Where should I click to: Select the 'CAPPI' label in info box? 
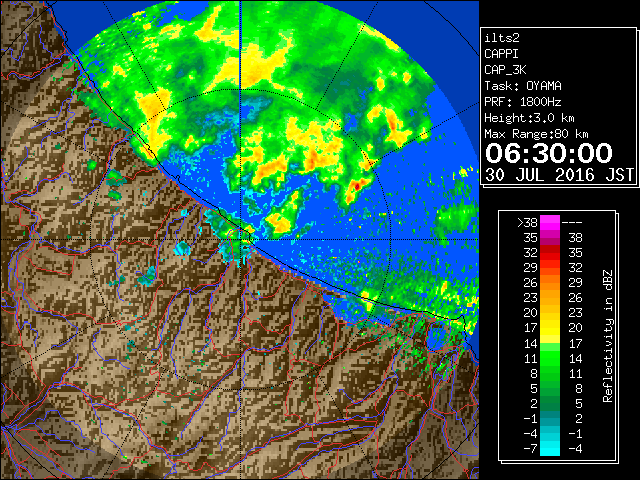click(501, 54)
